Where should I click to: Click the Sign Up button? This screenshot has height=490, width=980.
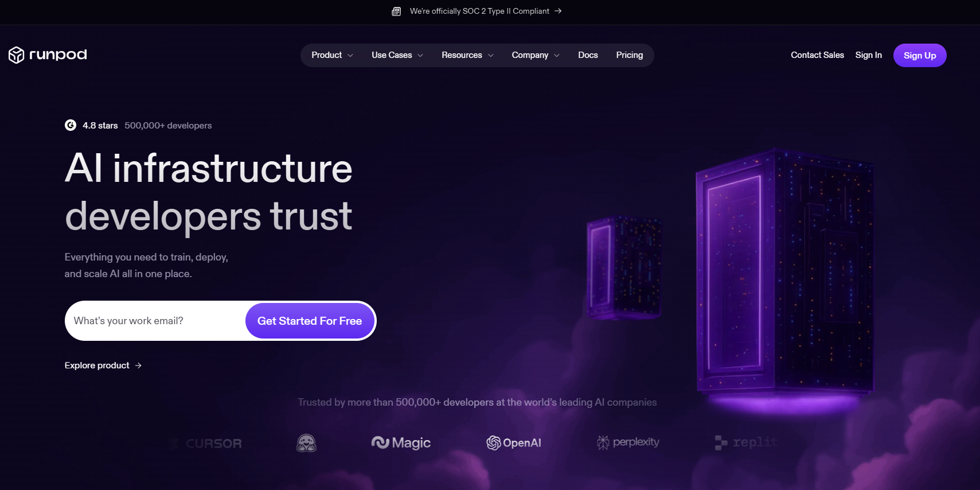pos(920,56)
